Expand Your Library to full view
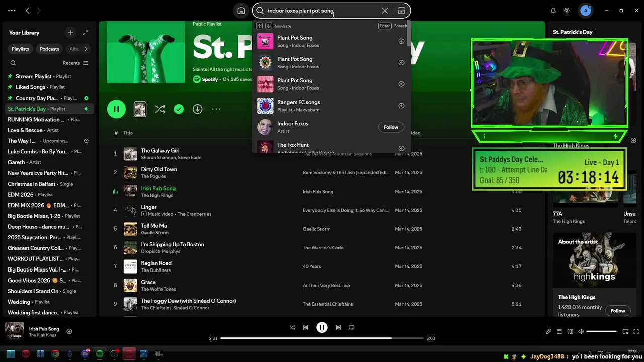This screenshot has width=644, height=362. point(85,33)
